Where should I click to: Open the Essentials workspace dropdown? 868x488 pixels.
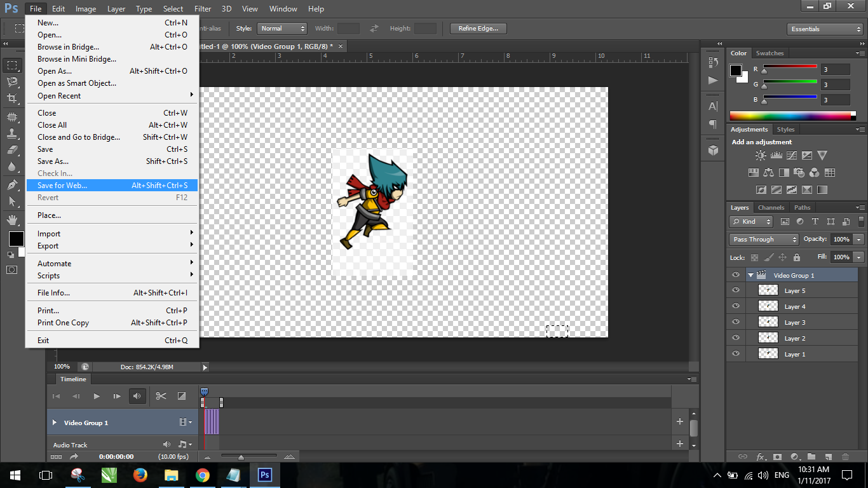pos(824,29)
